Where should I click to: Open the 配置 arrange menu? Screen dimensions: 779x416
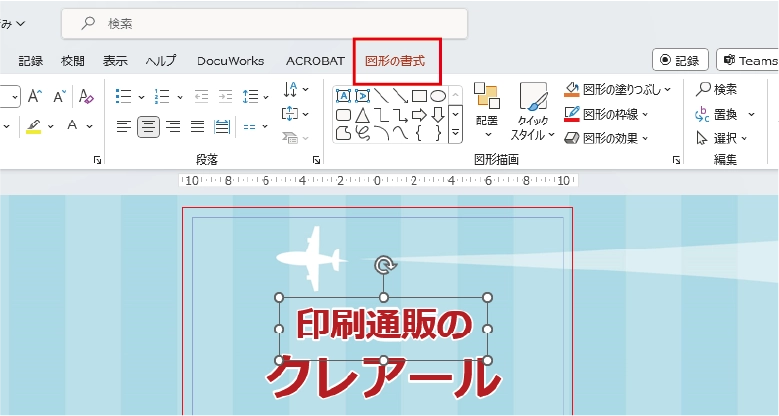(x=486, y=110)
